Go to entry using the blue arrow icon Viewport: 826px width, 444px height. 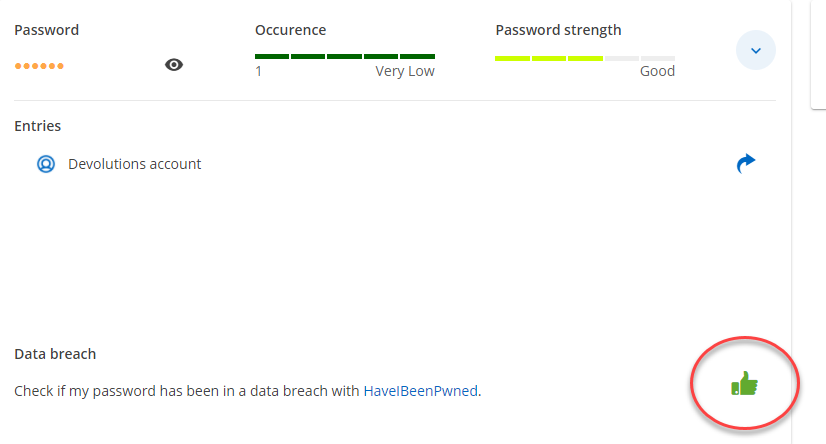coord(746,164)
